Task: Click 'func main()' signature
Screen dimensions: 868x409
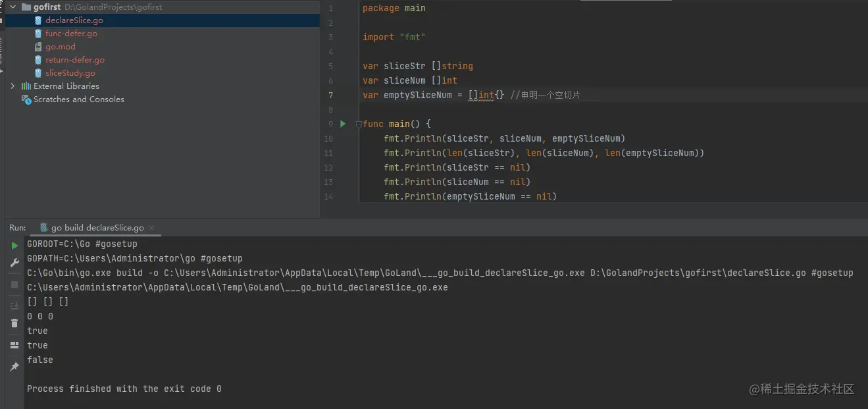Action: pos(396,124)
